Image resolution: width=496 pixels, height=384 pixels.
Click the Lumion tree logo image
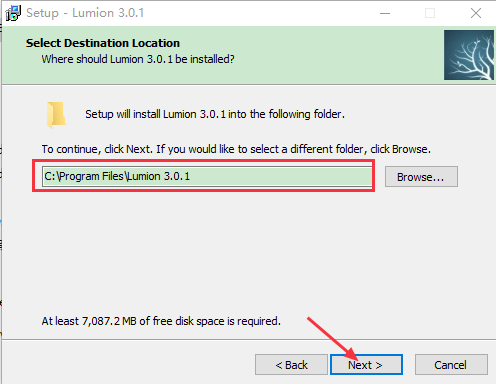469,55
